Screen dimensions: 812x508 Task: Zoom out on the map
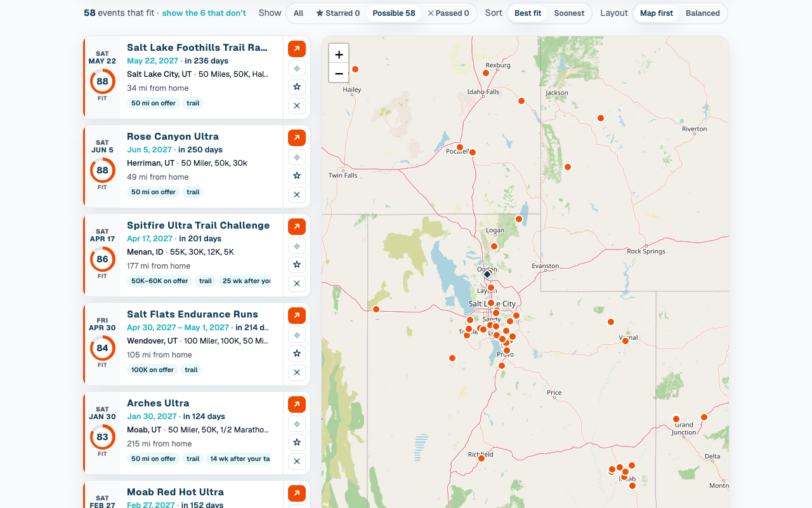tap(339, 73)
